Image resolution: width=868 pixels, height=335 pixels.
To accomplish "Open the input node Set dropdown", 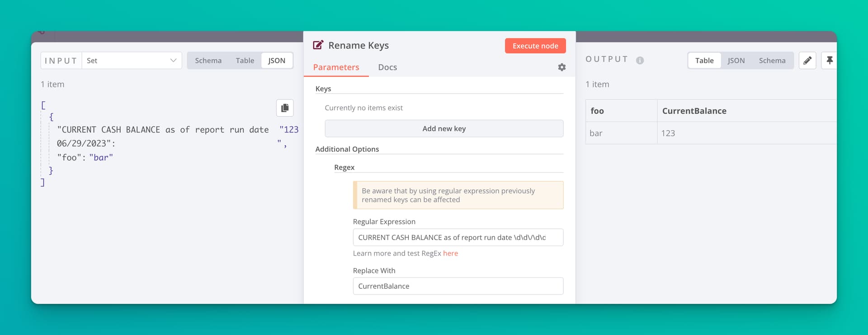I will pyautogui.click(x=132, y=61).
